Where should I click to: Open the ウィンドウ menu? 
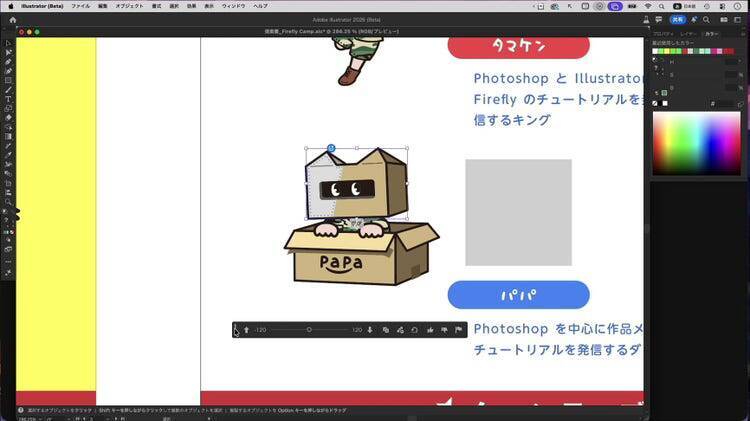coord(233,6)
